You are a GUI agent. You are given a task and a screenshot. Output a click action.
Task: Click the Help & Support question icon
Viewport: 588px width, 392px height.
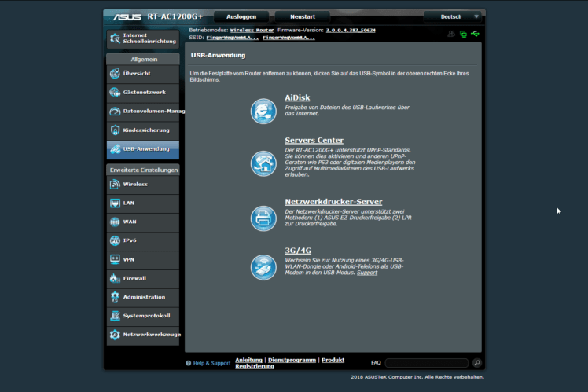click(189, 363)
